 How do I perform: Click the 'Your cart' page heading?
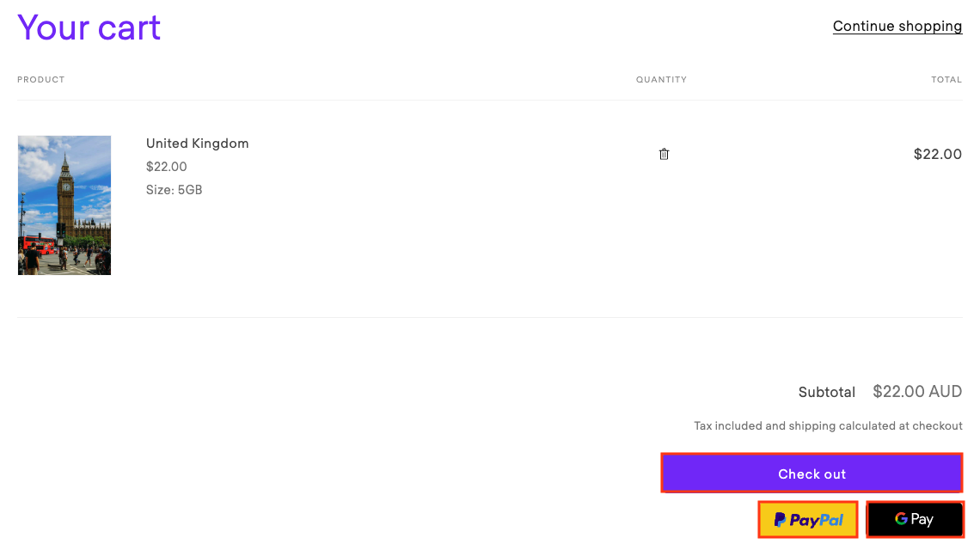click(x=89, y=27)
